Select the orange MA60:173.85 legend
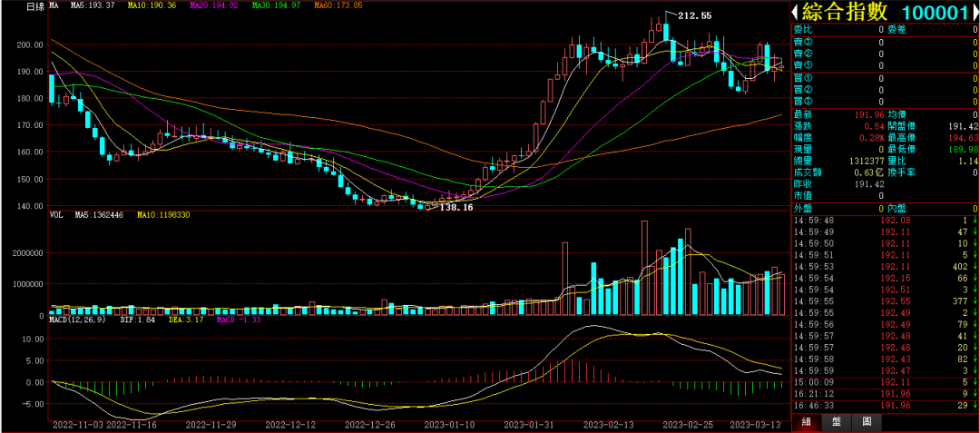The height and width of the screenshot is (433, 980). [338, 6]
